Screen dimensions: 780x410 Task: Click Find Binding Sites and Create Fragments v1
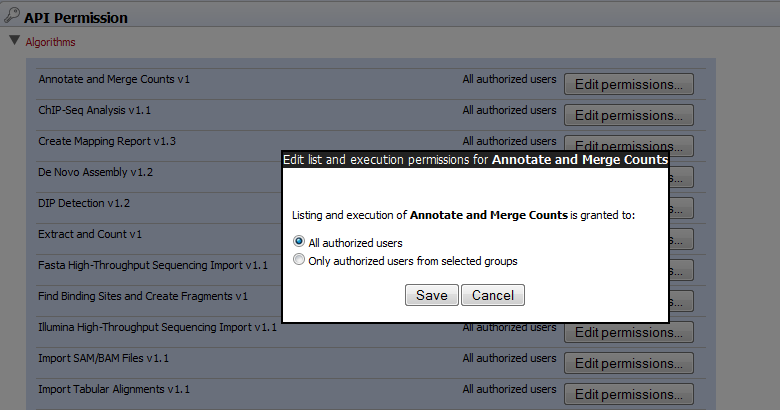point(143,296)
